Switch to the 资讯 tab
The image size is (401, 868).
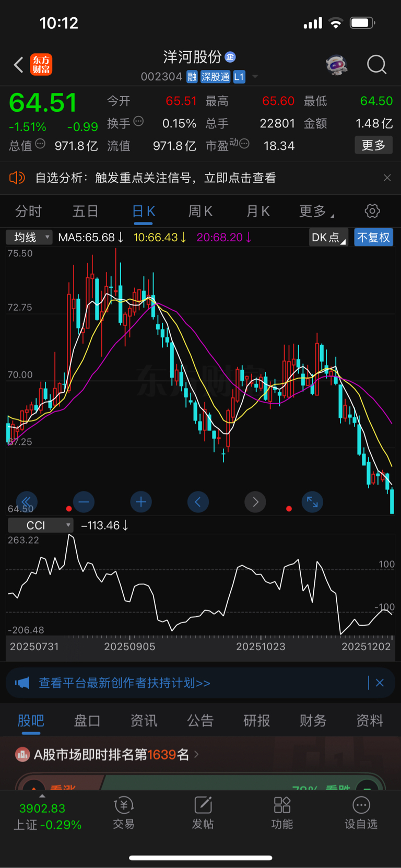[x=144, y=721]
